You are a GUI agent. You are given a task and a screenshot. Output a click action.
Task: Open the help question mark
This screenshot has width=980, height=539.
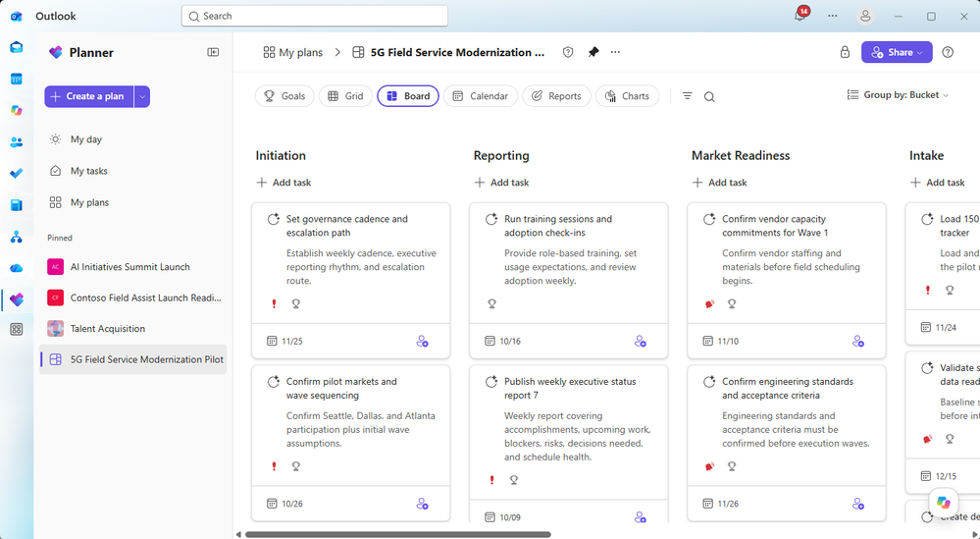(x=948, y=52)
